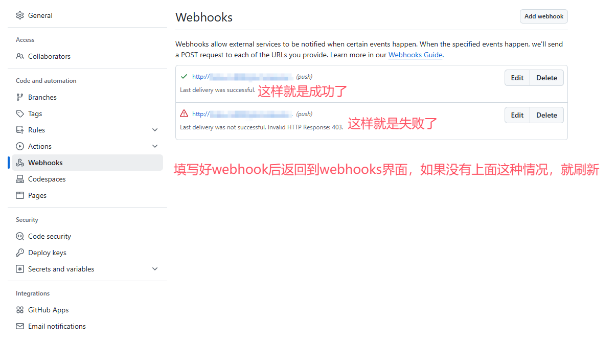Image resolution: width=616 pixels, height=364 pixels.
Task: Click the General gear icon
Action: click(x=20, y=15)
